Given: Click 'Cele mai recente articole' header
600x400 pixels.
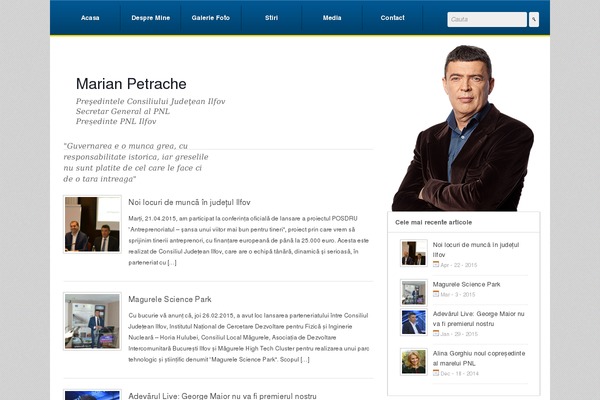Looking at the screenshot, I should coord(434,222).
